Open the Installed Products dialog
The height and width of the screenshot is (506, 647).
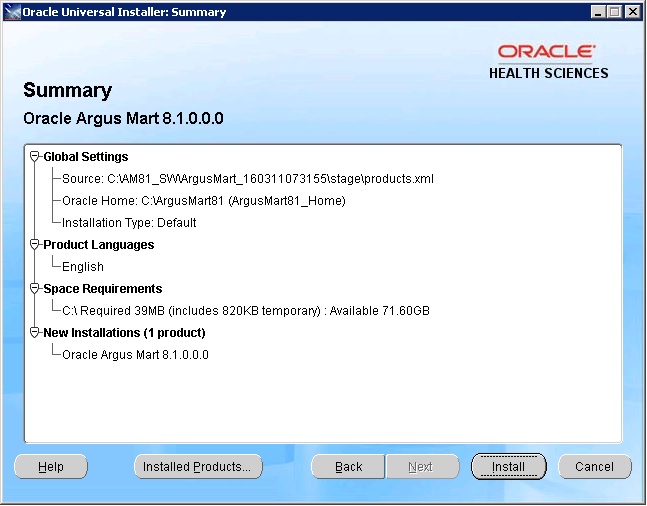pyautogui.click(x=198, y=467)
